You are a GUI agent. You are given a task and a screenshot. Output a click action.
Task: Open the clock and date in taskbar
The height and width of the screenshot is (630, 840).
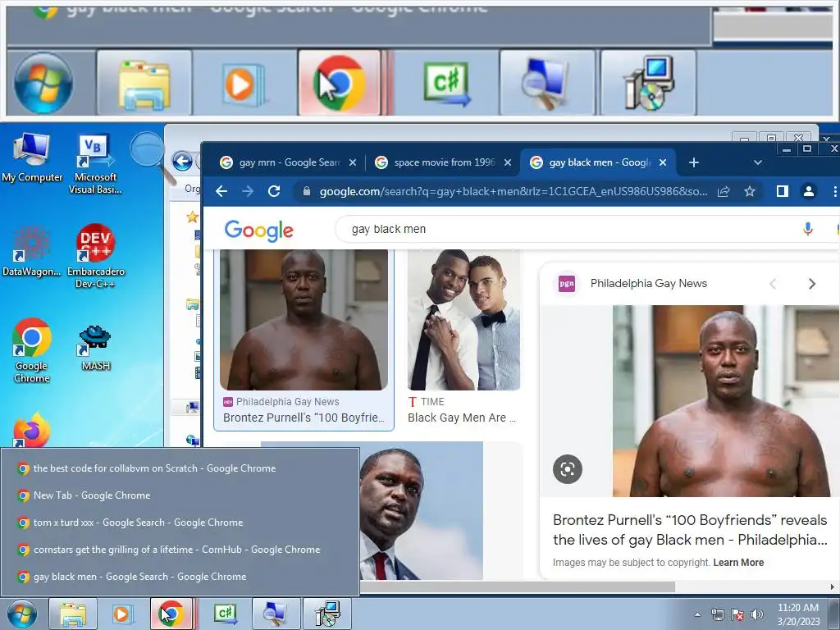tap(797, 614)
